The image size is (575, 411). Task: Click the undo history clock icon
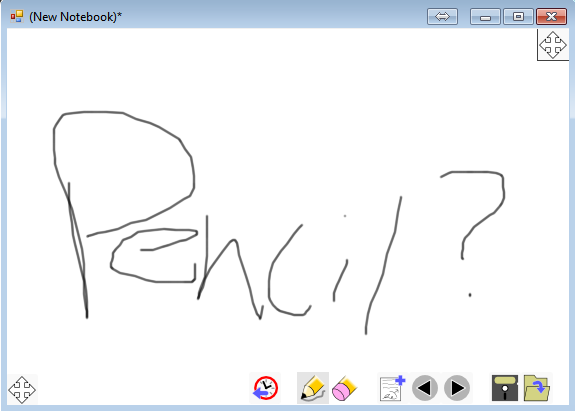[265, 388]
